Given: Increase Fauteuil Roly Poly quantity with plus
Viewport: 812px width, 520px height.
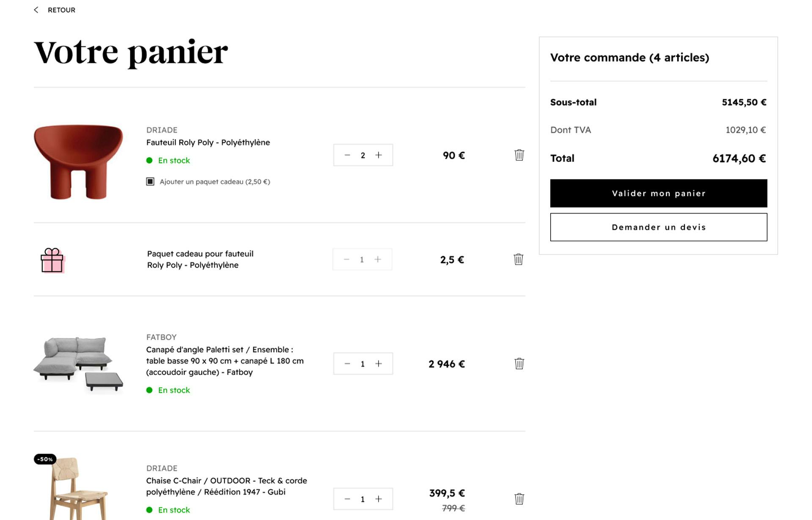Looking at the screenshot, I should (x=379, y=155).
